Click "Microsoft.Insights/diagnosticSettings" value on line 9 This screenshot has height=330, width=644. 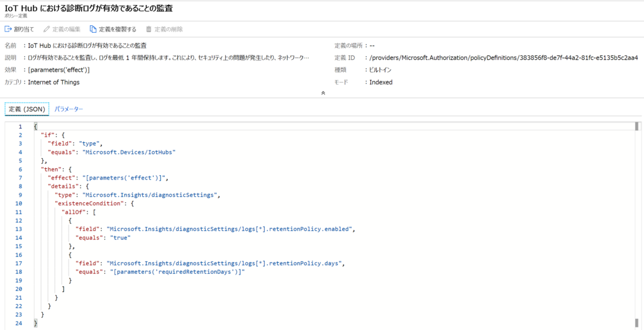coord(151,195)
